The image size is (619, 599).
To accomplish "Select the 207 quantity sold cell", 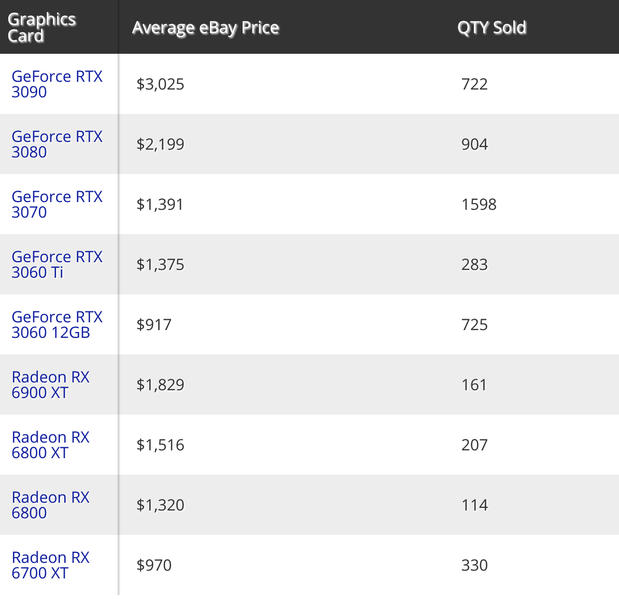I will [x=474, y=444].
